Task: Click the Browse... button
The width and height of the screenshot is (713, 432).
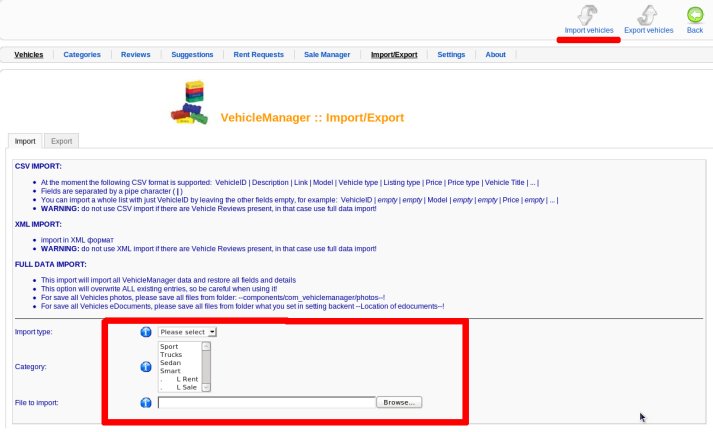Action: coord(399,402)
